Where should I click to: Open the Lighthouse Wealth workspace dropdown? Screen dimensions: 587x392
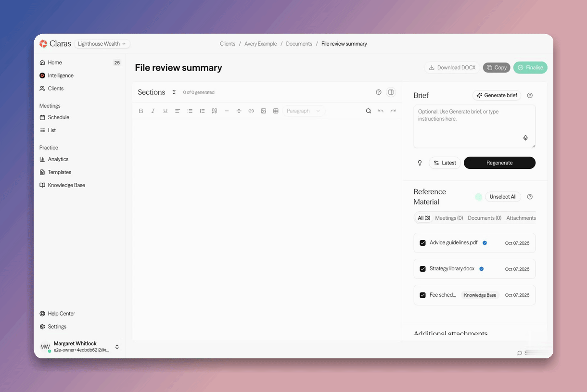coord(102,44)
